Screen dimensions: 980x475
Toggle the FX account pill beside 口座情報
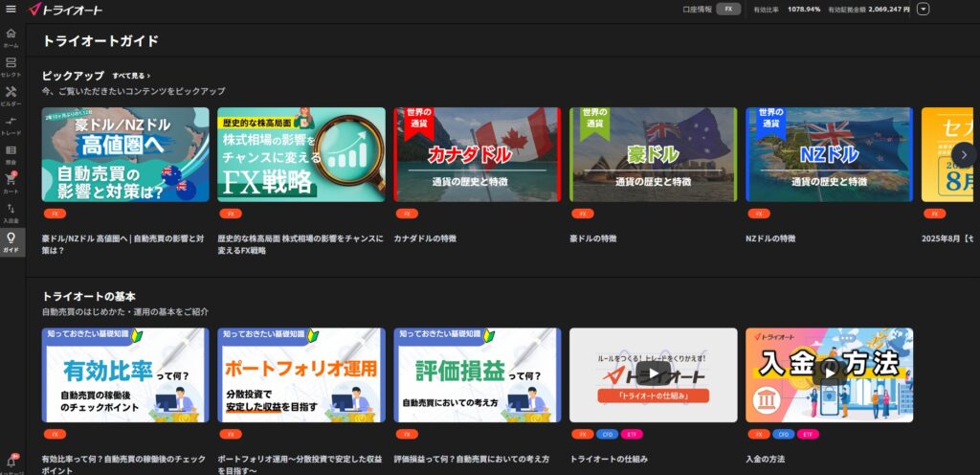pyautogui.click(x=728, y=9)
